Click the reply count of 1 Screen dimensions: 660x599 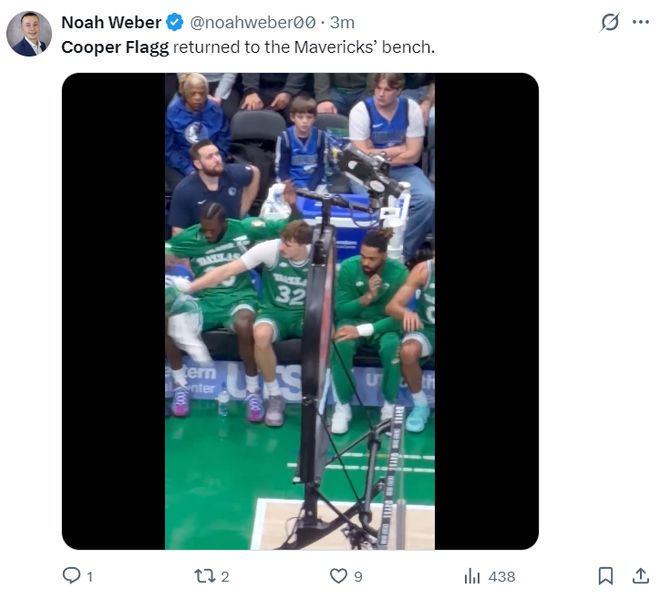tap(90, 576)
